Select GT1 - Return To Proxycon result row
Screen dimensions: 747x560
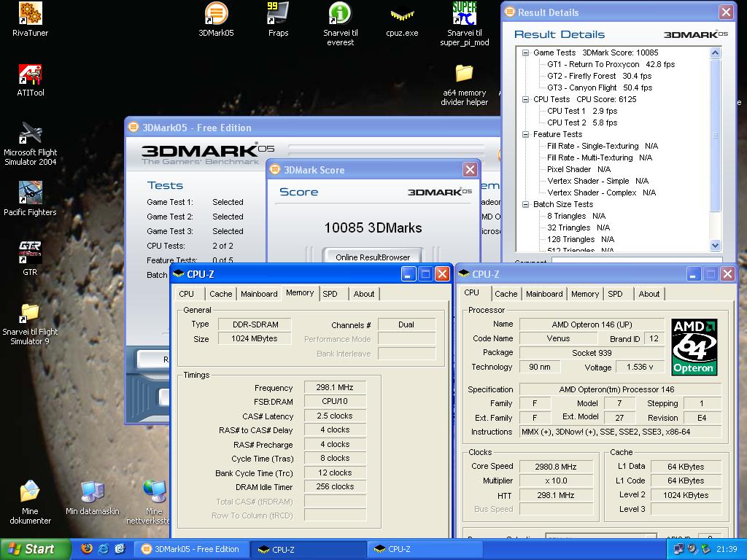(x=611, y=64)
